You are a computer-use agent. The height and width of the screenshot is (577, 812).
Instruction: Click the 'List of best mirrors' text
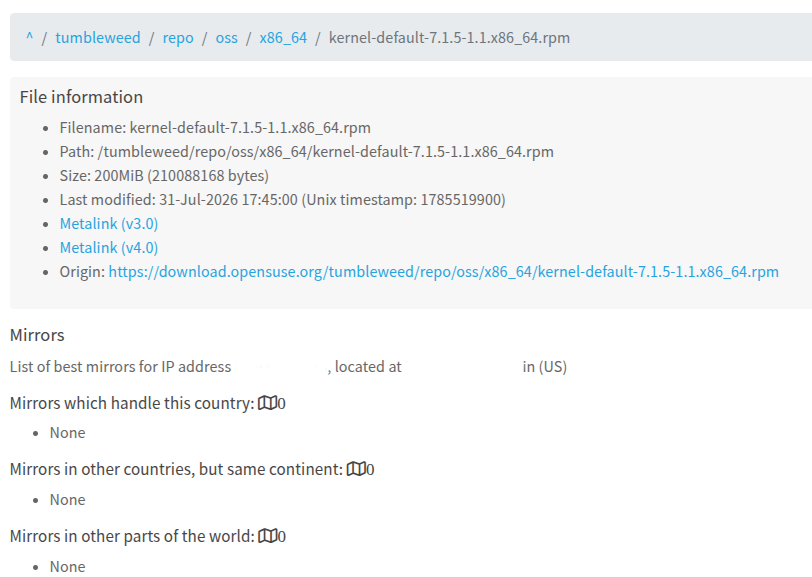(x=120, y=367)
